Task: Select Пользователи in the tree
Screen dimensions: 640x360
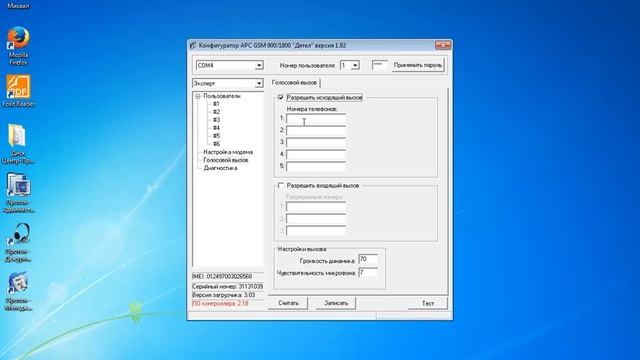Action: click(222, 96)
